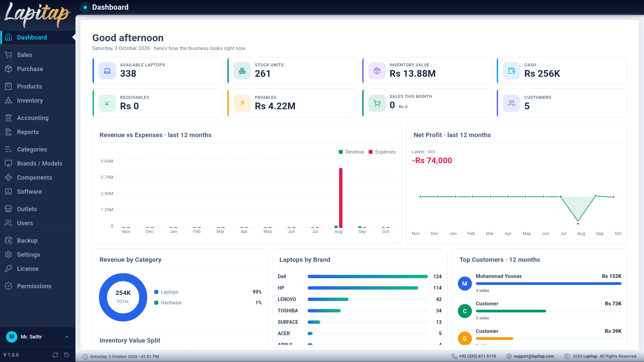
Task: Click the Sales cart icon
Action: coord(8,55)
